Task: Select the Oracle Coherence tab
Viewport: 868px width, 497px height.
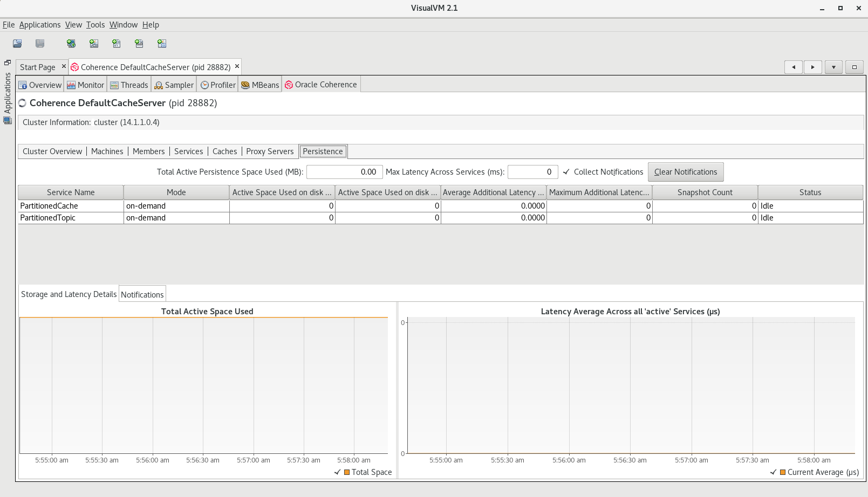Action: pos(321,85)
